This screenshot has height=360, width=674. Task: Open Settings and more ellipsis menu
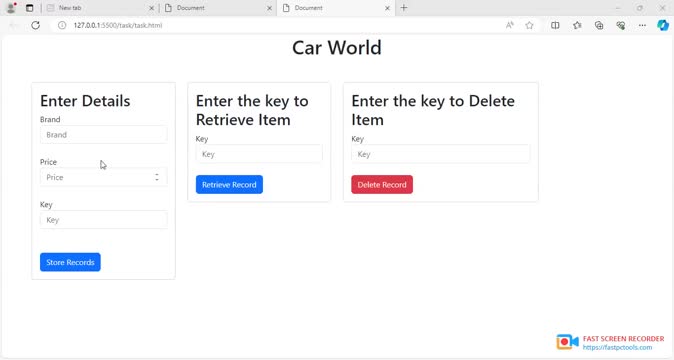point(642,25)
